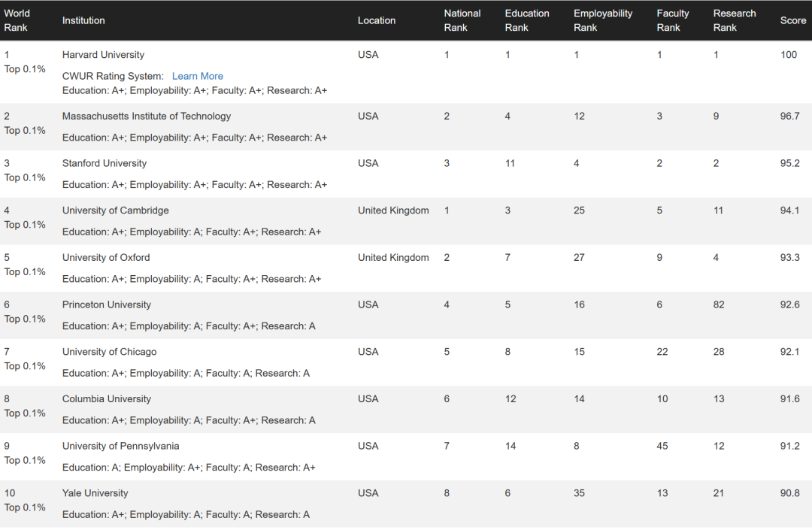Open the CWUR Rating System Learn More link
The height and width of the screenshot is (530, 812).
197,76
